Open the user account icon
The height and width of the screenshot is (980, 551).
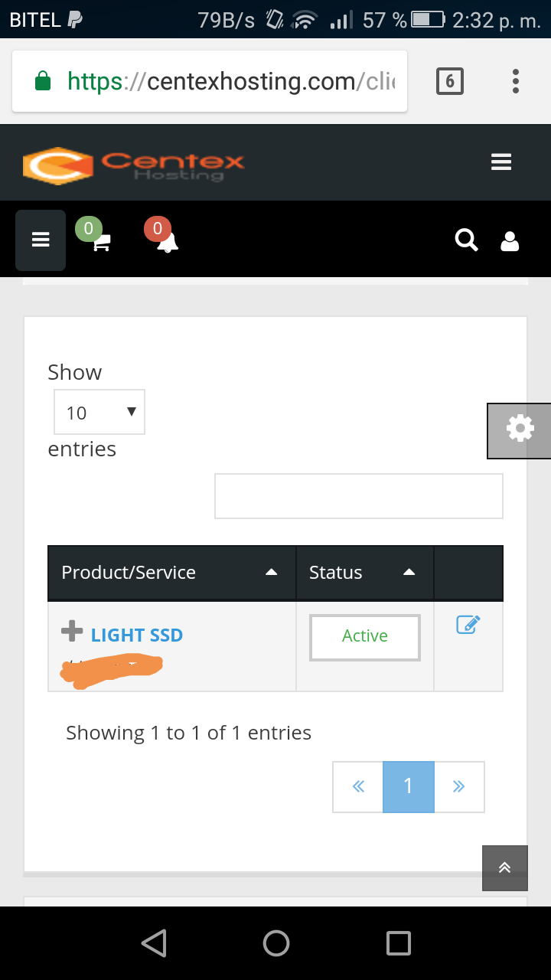(x=510, y=241)
